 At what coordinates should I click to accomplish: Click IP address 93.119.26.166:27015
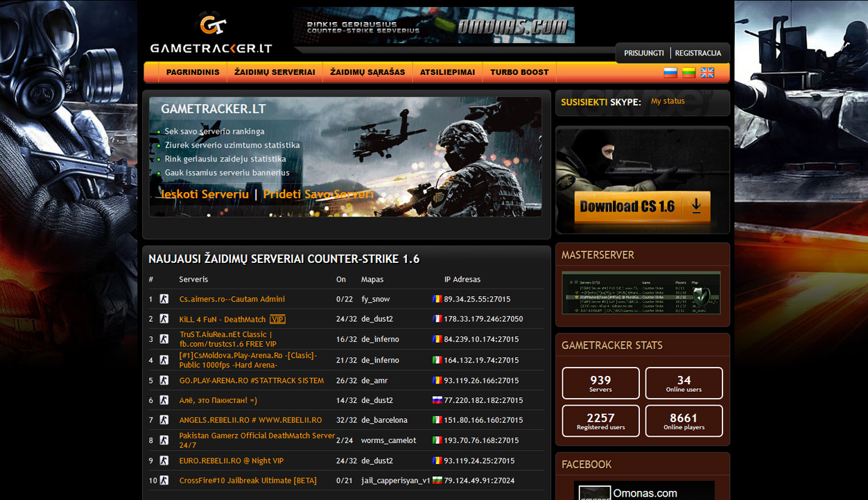coord(481,380)
